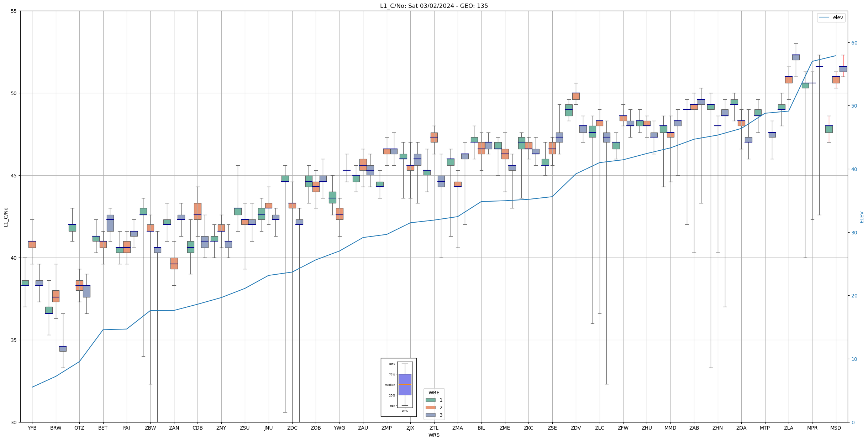Viewport: 868px width, 441px height.
Task: Click the BET station label
Action: pos(103,428)
